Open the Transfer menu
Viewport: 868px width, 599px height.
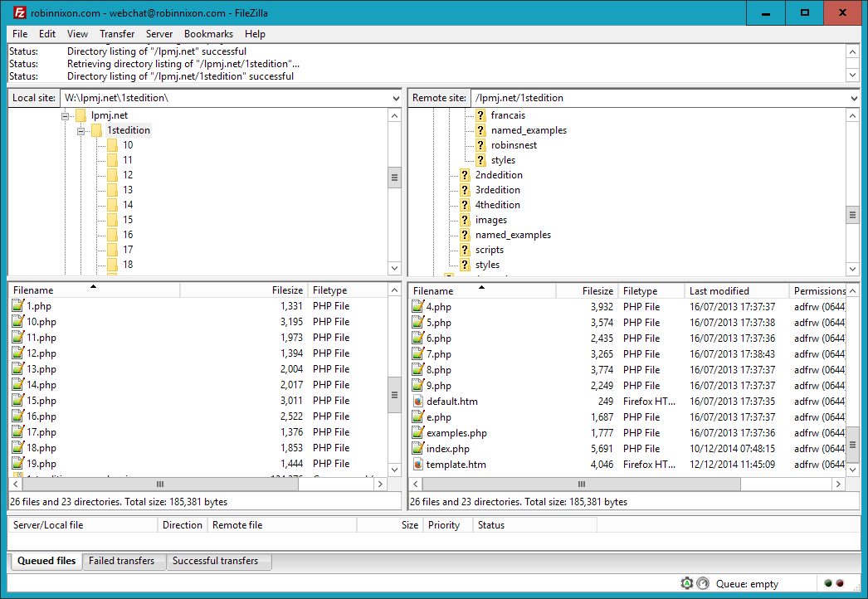point(116,34)
